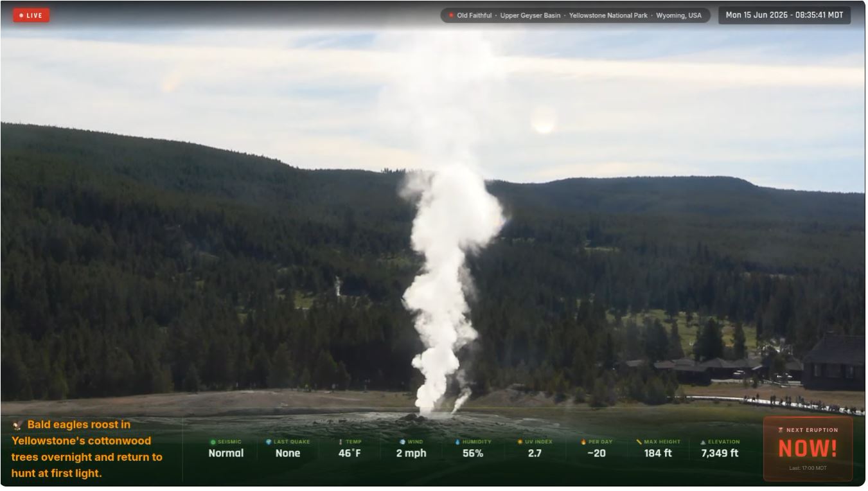Click the green Seismic status dot icon
The image size is (868, 491).
click(213, 442)
